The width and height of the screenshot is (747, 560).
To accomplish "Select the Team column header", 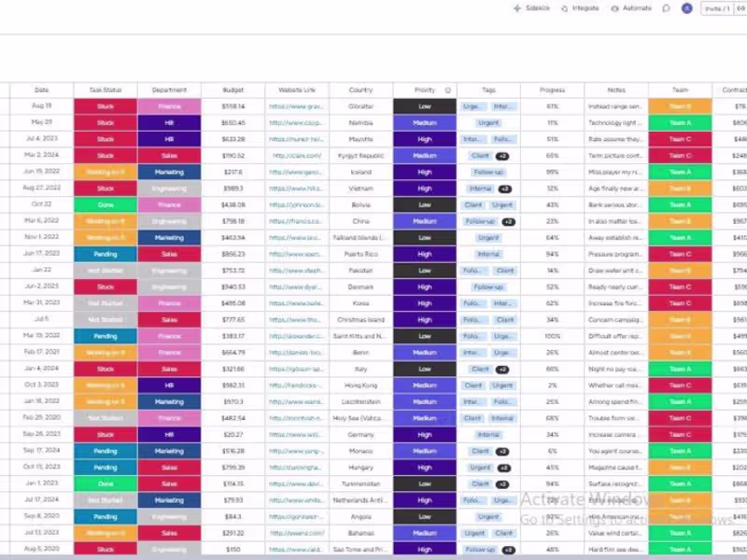I will (x=681, y=90).
